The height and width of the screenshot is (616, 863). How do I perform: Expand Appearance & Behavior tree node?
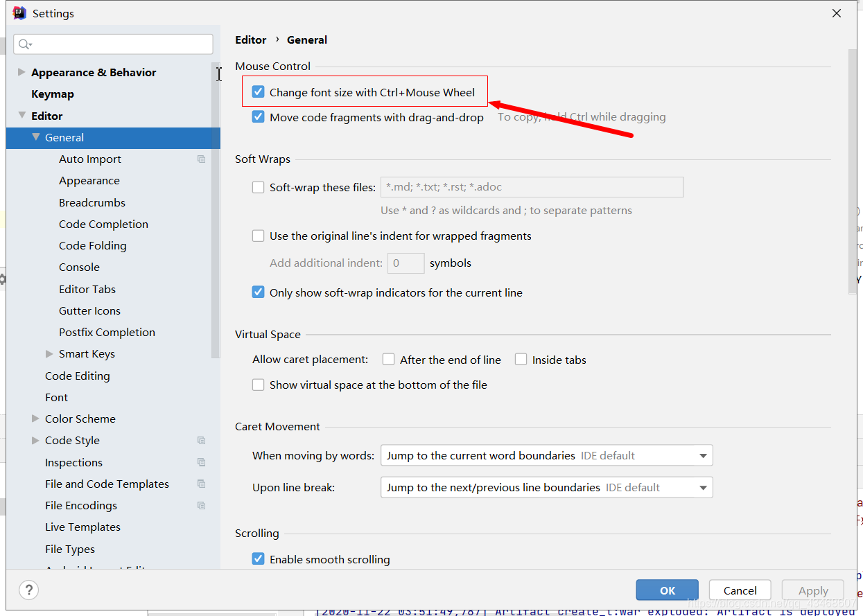[x=21, y=72]
